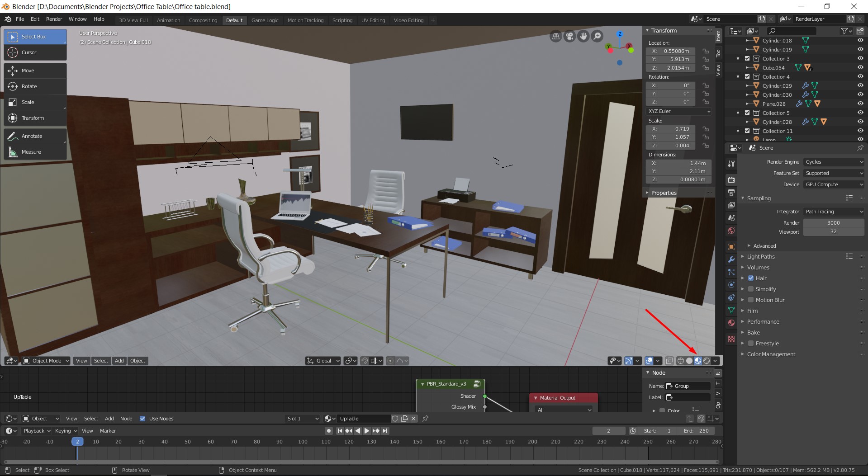Viewport: 868px width, 476px height.
Task: Toggle the Hair checkbox in render settings
Action: (750, 278)
